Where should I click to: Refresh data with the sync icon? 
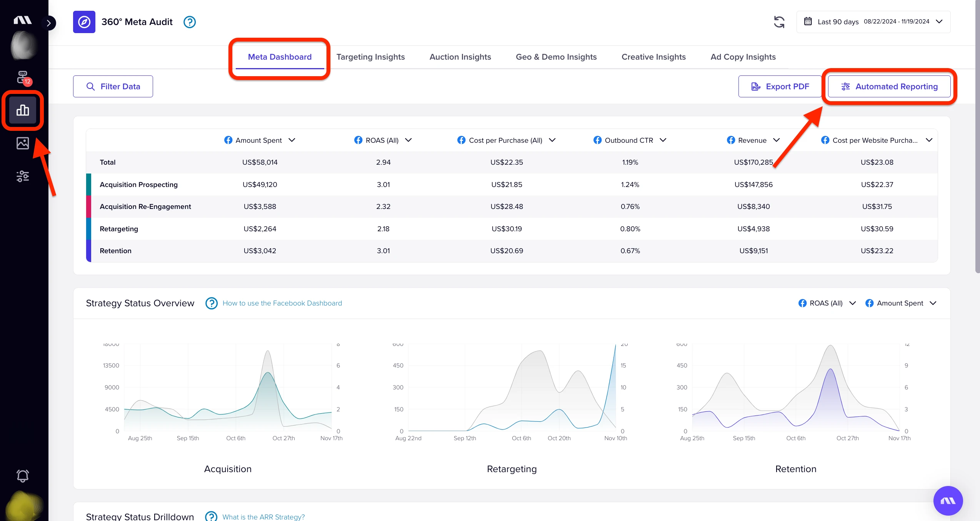click(779, 22)
